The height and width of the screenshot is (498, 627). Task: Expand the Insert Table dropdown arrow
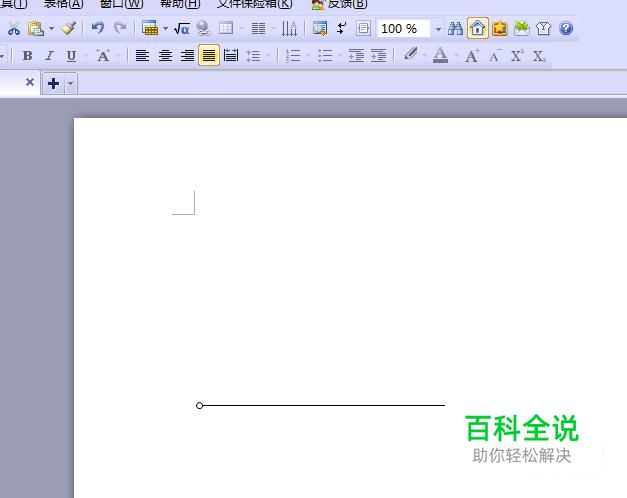pyautogui.click(x=165, y=28)
